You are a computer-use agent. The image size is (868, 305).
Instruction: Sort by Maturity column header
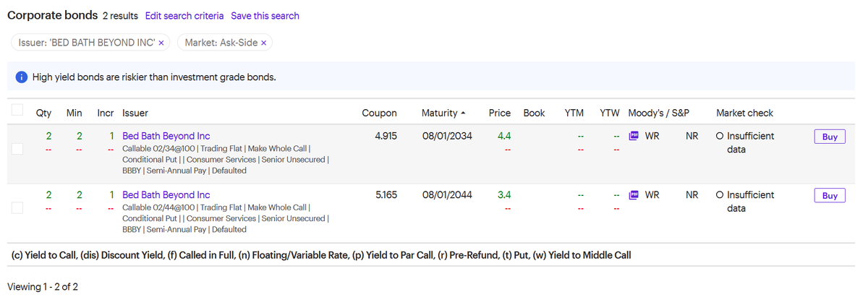443,113
